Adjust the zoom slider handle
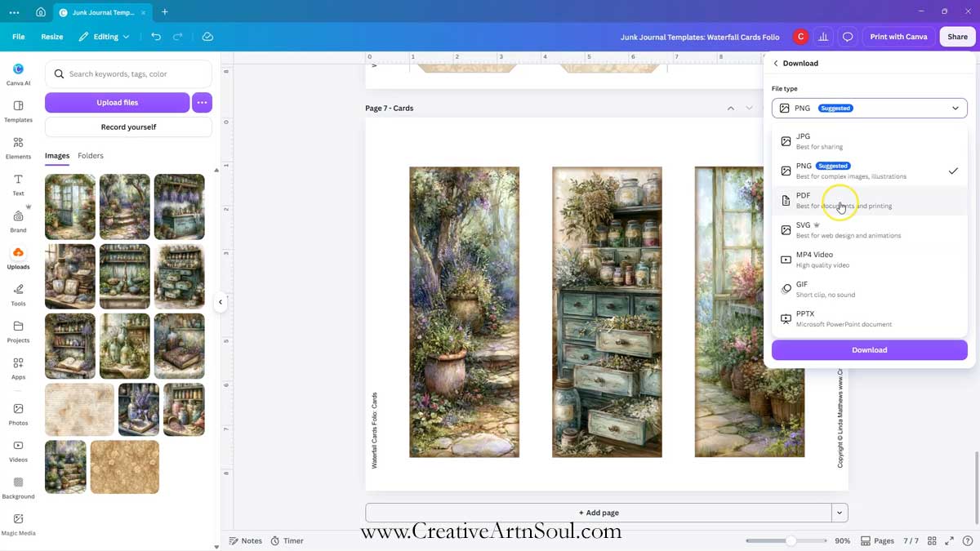 pos(791,540)
